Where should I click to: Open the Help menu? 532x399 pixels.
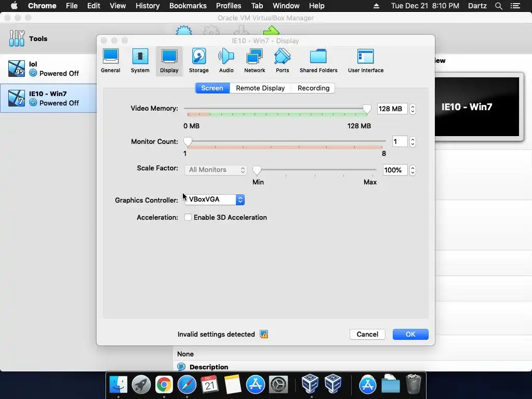point(316,6)
